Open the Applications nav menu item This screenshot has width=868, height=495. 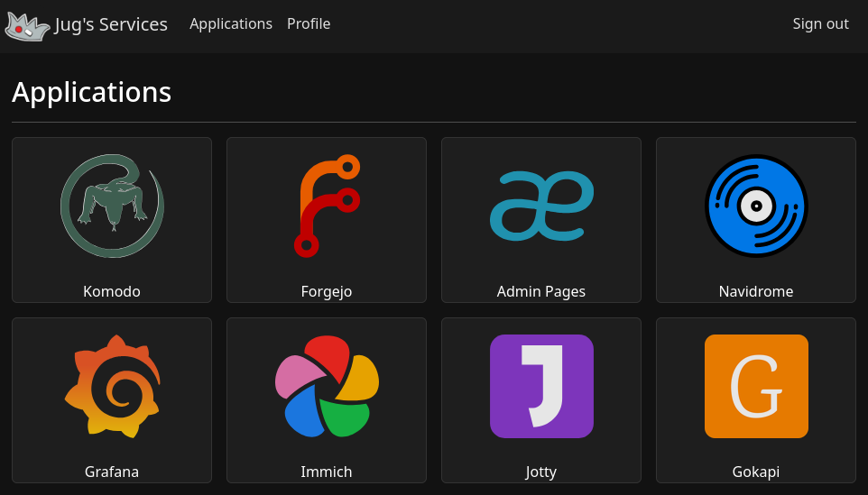231,23
